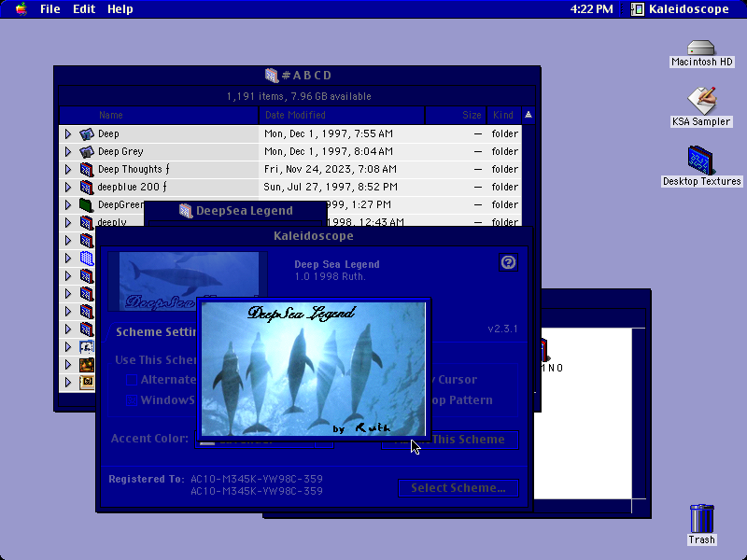Expand the deepblue 200 ƒ folder triangle

tap(68, 187)
